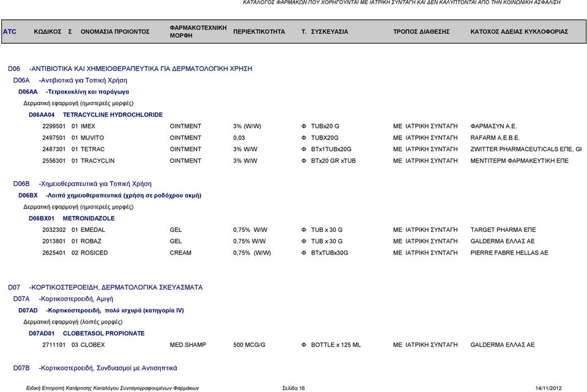Image resolution: width=587 pixels, height=392 pixels.
Task: Select product code 2497501
Action: click(x=54, y=138)
